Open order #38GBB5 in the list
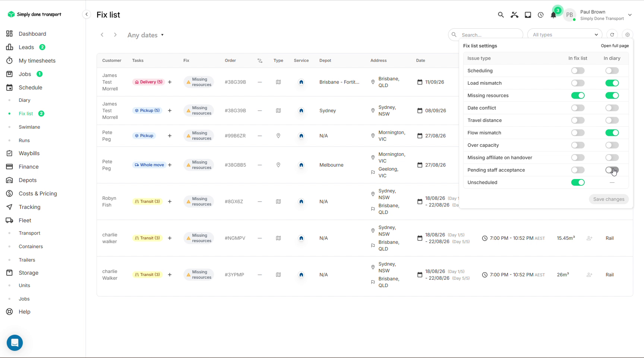Screen dimensions: 644x358 (235, 165)
